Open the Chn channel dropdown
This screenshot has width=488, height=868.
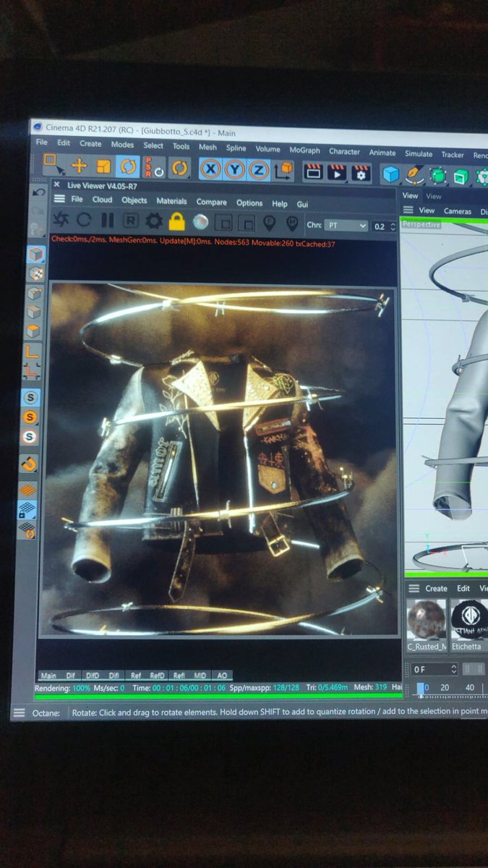pyautogui.click(x=346, y=226)
